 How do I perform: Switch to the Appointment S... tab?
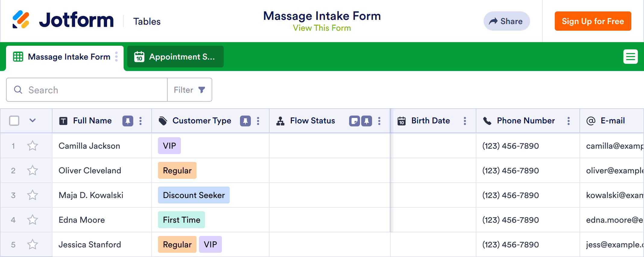click(175, 57)
